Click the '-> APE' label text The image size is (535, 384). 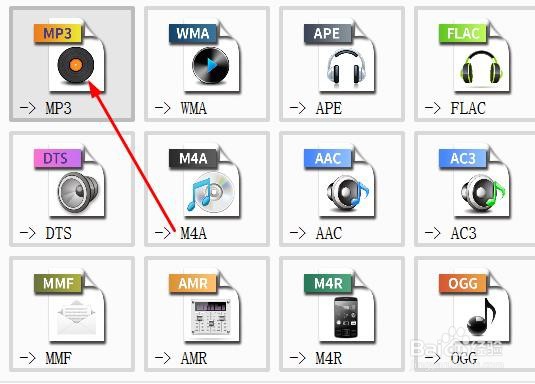click(316, 108)
